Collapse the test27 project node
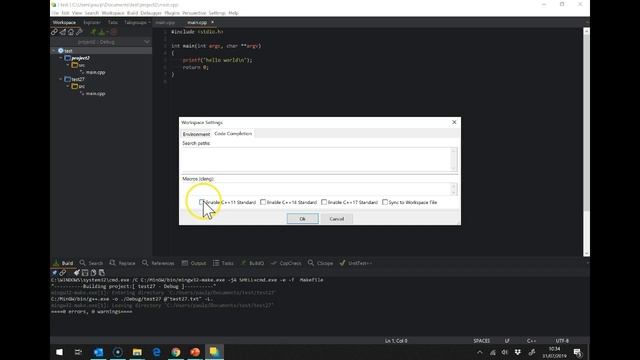640x360 pixels. tap(61, 79)
